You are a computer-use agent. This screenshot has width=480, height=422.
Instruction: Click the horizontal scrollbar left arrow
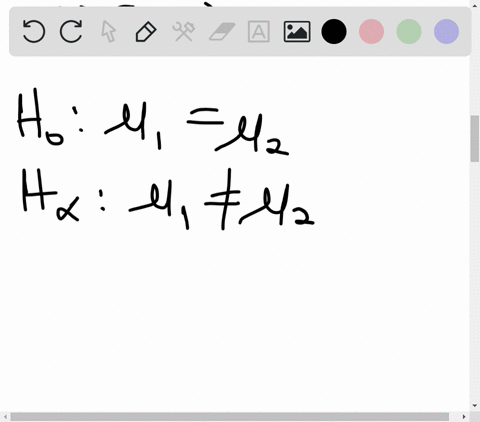click(5, 417)
